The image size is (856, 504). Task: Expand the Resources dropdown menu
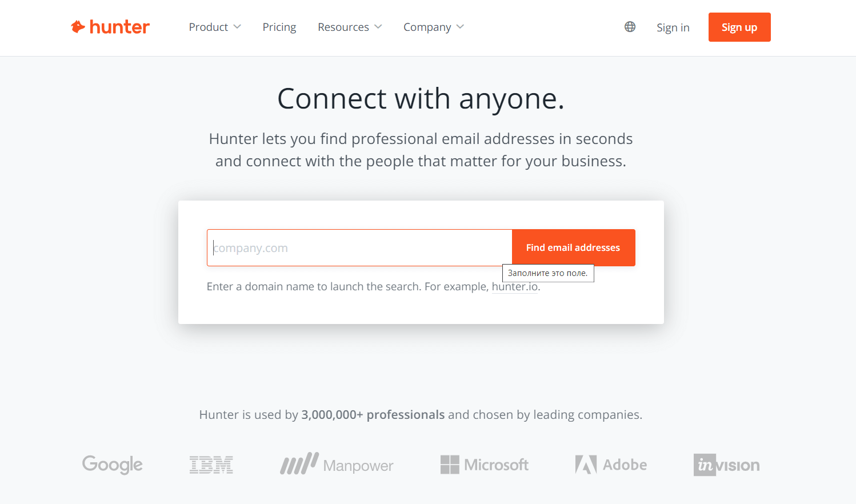pos(350,27)
